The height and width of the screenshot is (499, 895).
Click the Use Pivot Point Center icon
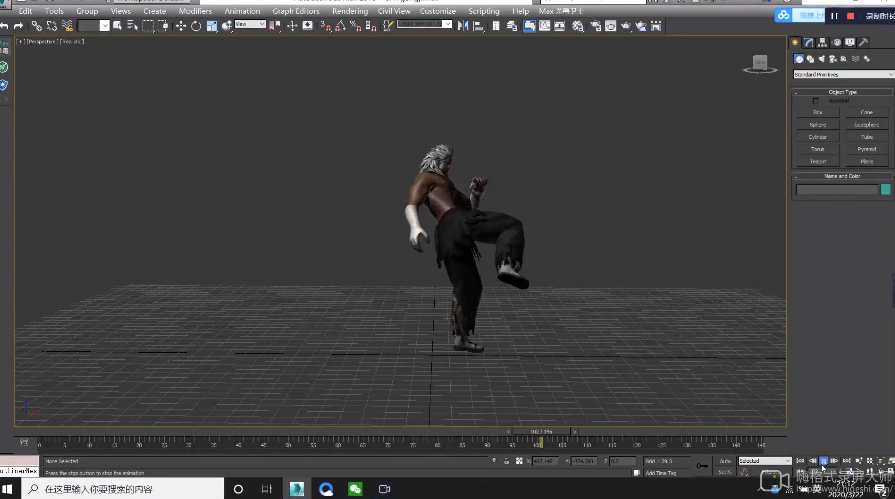pyautogui.click(x=275, y=26)
